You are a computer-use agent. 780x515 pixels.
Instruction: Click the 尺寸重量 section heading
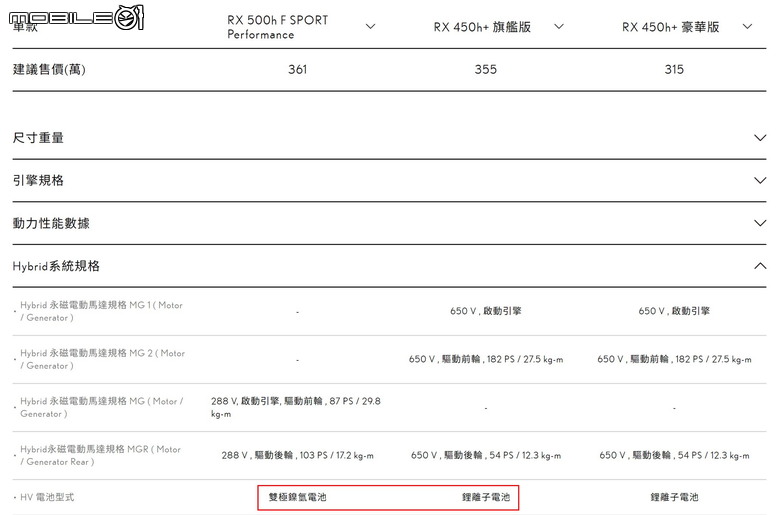click(x=38, y=138)
